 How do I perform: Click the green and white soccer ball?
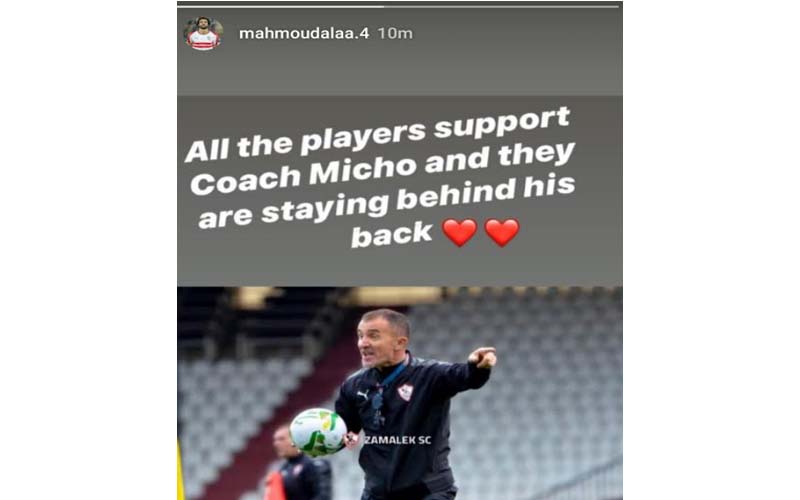pyautogui.click(x=318, y=432)
